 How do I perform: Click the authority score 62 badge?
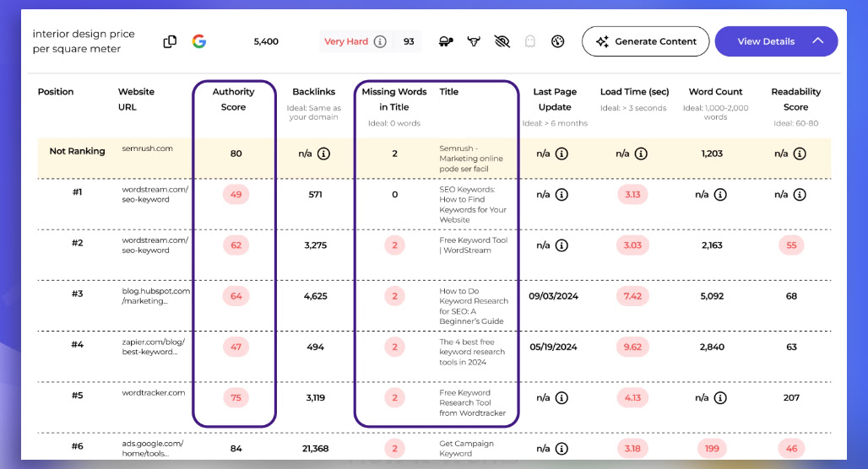[x=236, y=245]
